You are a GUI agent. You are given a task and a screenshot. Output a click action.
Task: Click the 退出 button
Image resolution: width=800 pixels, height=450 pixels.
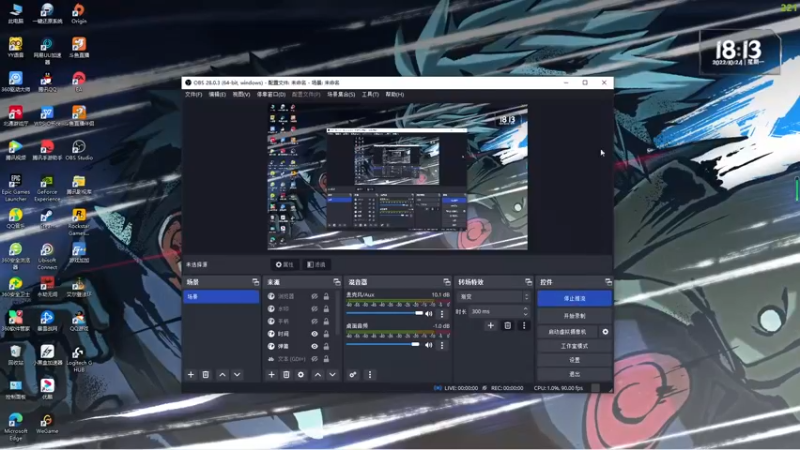574,374
